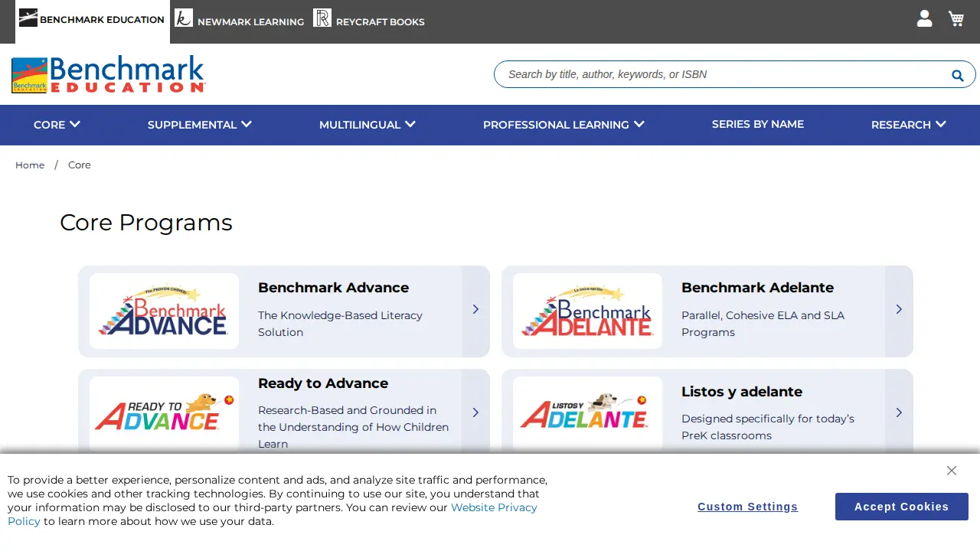Click "Designed specifically for today's PreK classrooms" text

pos(768,427)
